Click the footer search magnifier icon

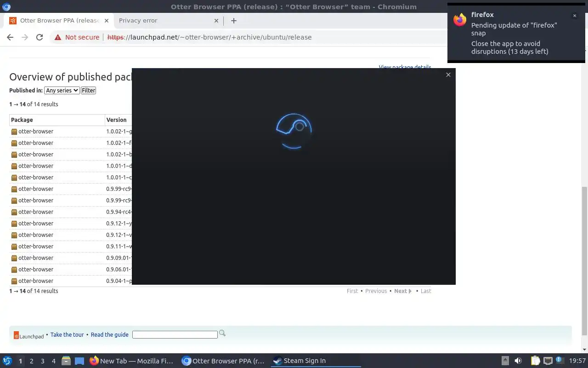pyautogui.click(x=222, y=333)
